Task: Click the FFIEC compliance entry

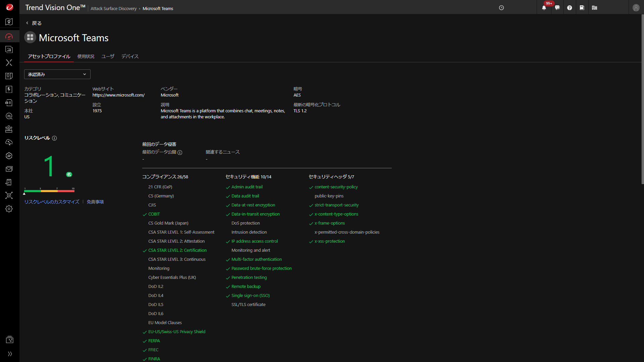Action: [x=153, y=350]
